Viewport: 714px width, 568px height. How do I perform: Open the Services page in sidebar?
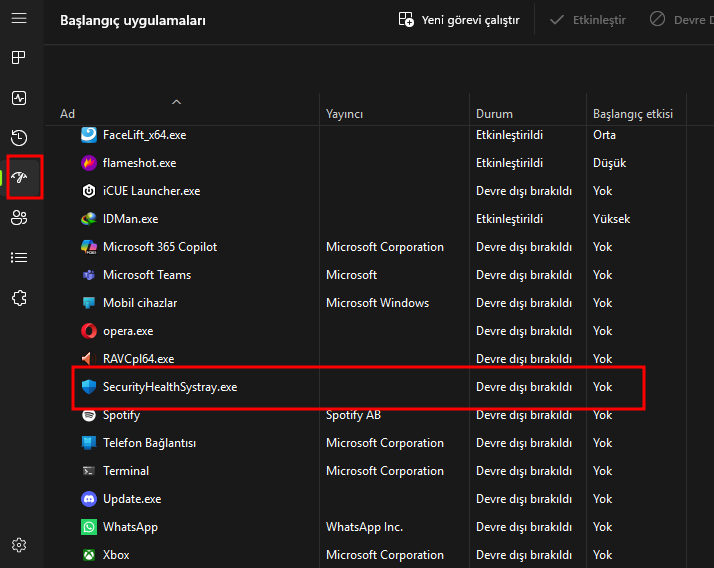coord(19,298)
